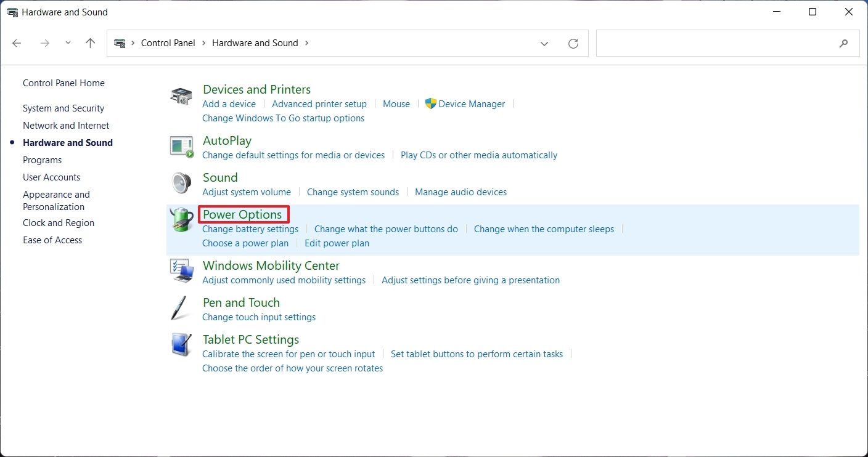The image size is (868, 457).
Task: Open the Devices and Printers icon
Action: click(181, 96)
